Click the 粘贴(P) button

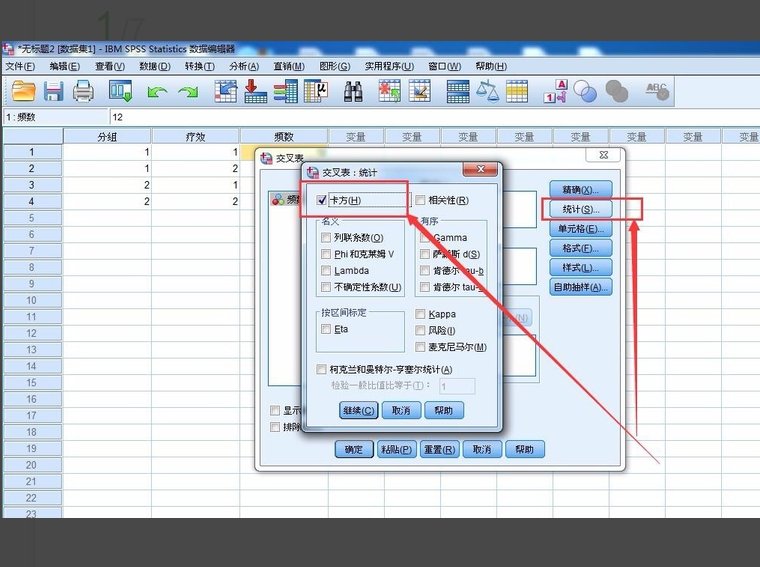click(396, 449)
